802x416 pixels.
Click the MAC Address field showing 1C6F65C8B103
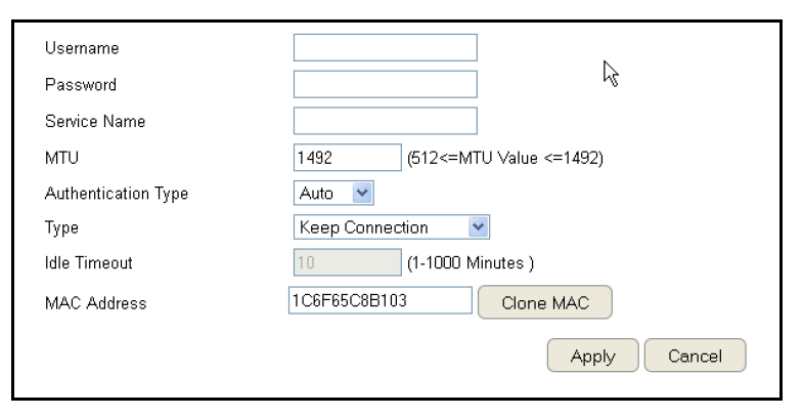tap(380, 301)
